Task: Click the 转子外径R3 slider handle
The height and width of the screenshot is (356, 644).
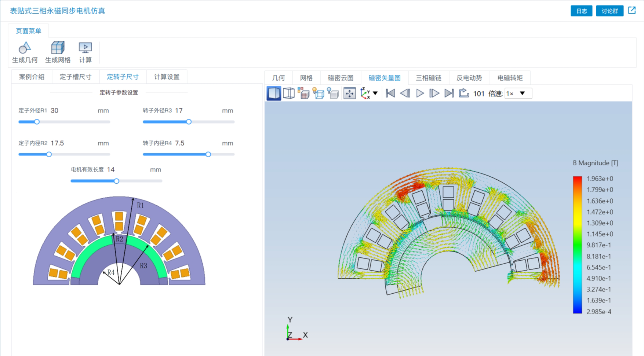Action: click(189, 122)
